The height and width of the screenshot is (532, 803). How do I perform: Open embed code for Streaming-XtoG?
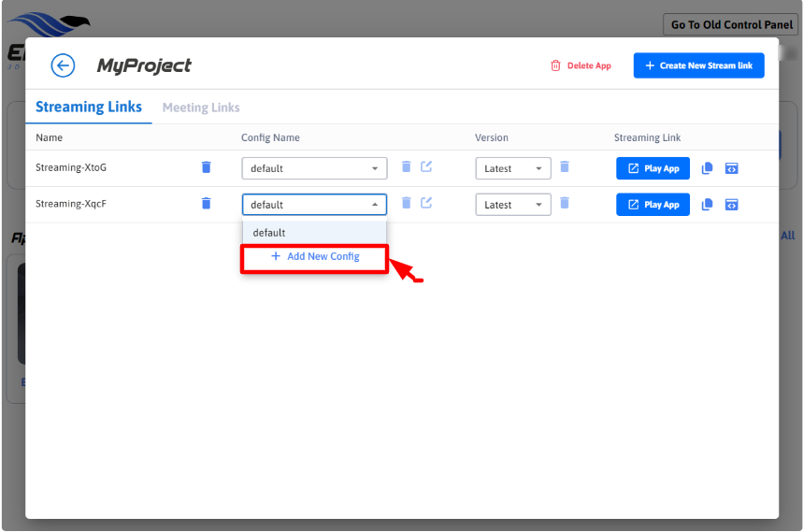point(732,168)
